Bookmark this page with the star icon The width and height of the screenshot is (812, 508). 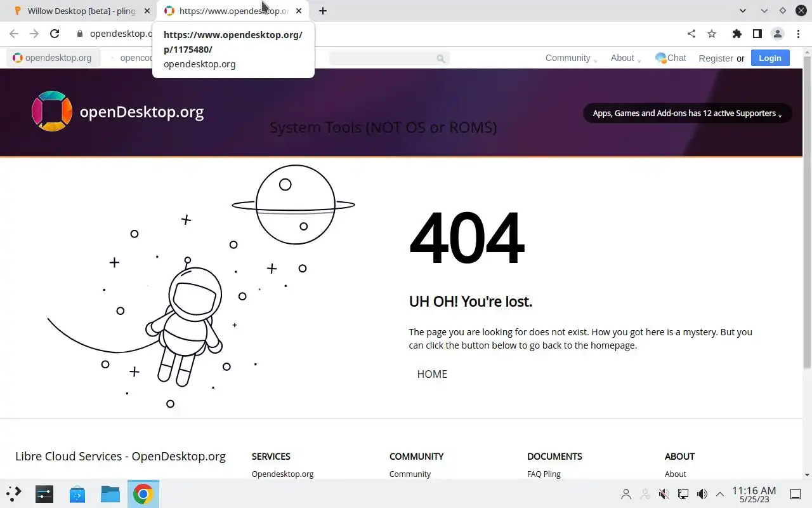pyautogui.click(x=712, y=34)
